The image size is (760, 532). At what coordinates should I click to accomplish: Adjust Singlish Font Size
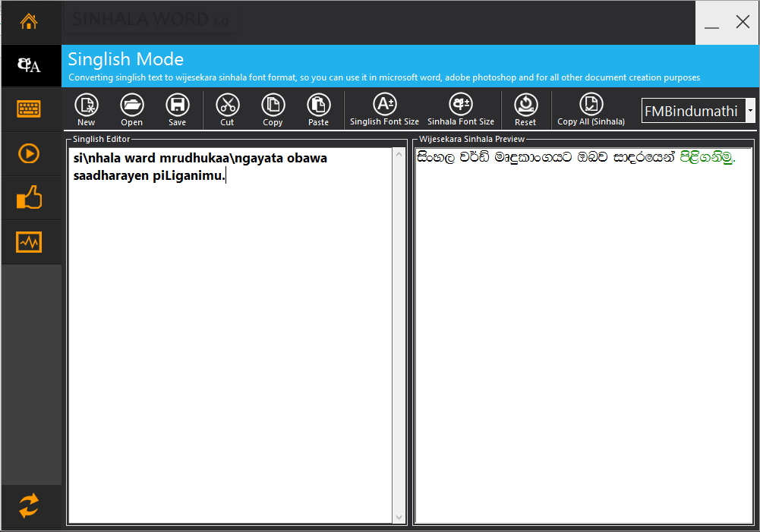coord(384,109)
